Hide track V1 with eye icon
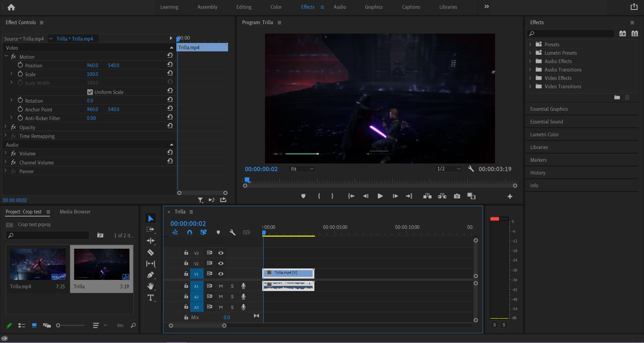This screenshot has height=343, width=644. (221, 274)
